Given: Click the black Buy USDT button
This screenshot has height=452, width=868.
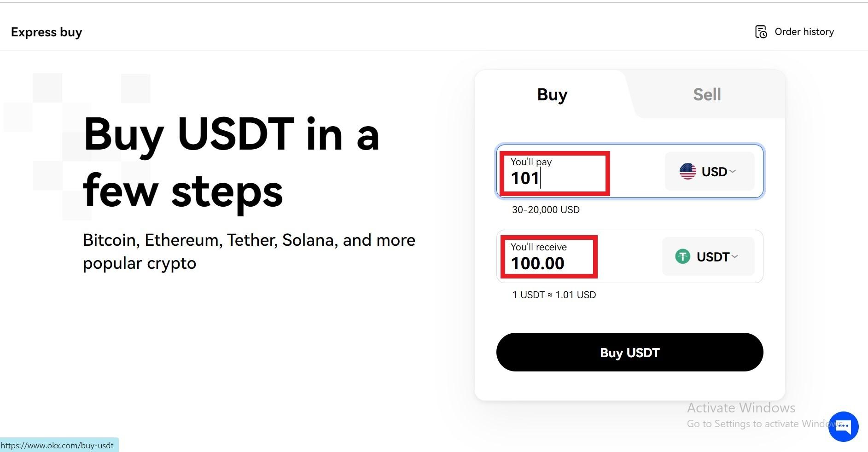Looking at the screenshot, I should tap(629, 352).
